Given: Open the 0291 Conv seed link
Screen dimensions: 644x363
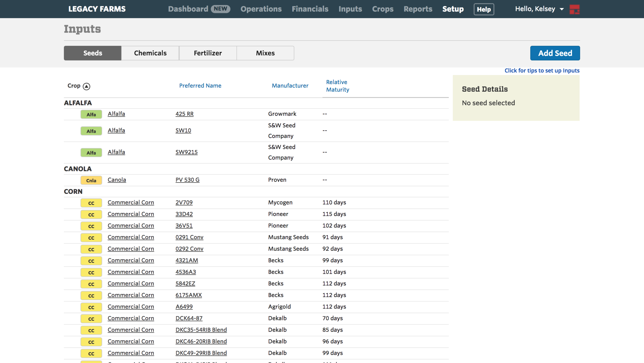Looking at the screenshot, I should click(189, 237).
